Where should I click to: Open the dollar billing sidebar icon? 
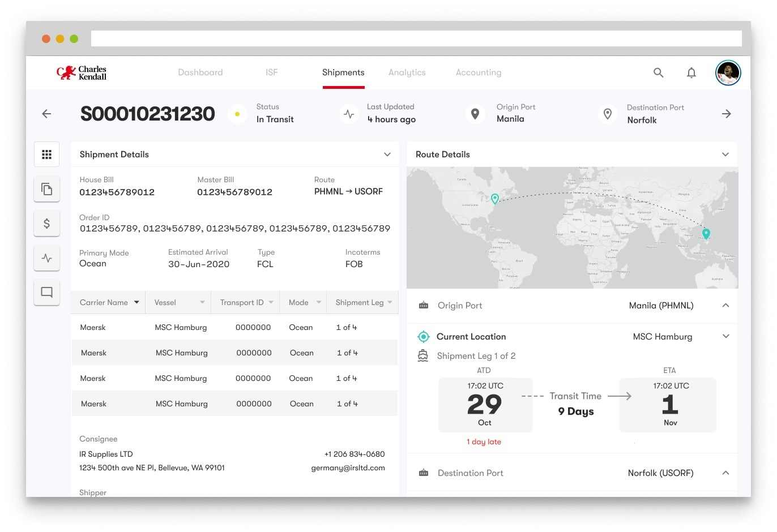(x=47, y=224)
